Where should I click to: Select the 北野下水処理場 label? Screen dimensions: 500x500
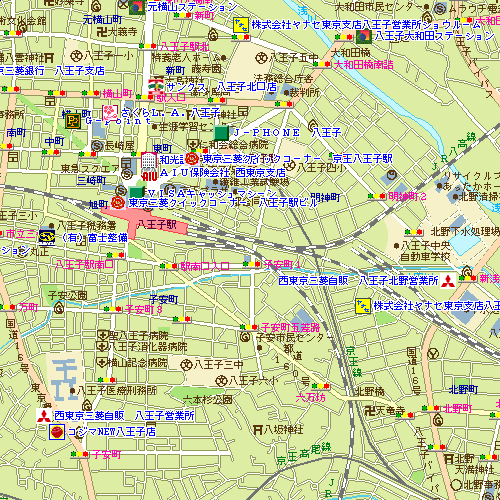coord(465,231)
